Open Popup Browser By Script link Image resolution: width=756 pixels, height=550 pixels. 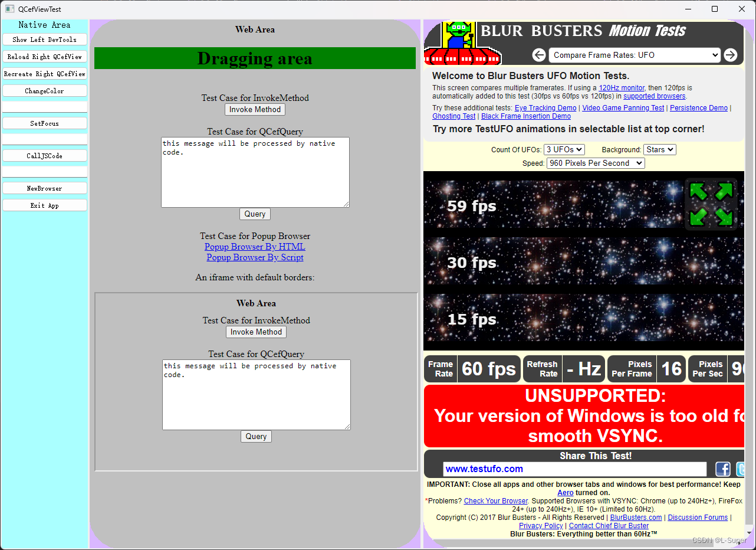pos(255,257)
